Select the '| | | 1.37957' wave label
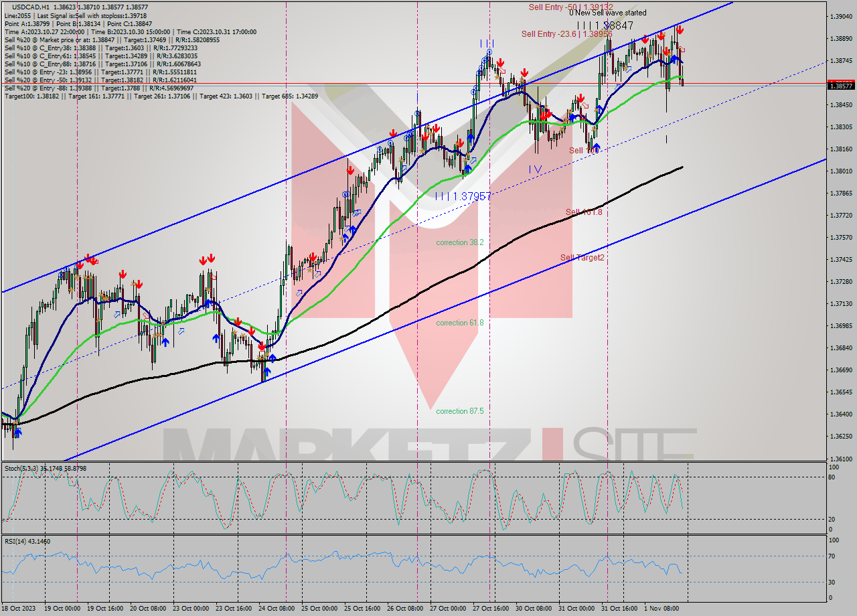 (x=463, y=196)
